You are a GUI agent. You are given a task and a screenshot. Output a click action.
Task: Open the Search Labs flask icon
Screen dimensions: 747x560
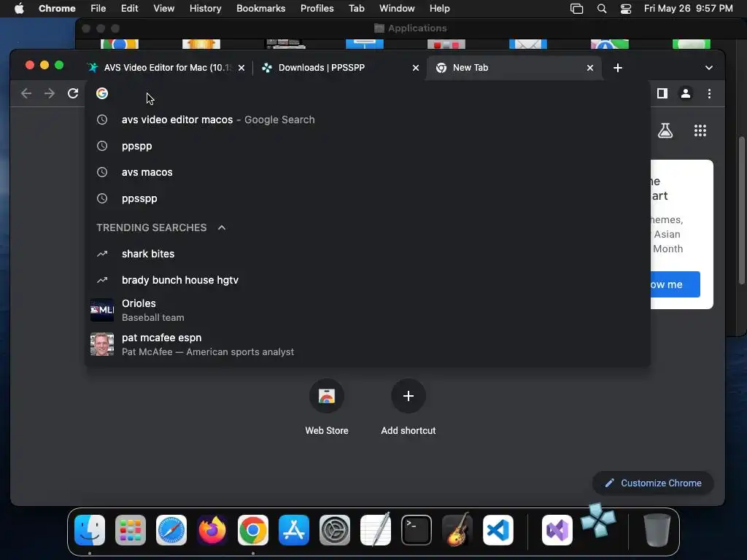pyautogui.click(x=665, y=131)
